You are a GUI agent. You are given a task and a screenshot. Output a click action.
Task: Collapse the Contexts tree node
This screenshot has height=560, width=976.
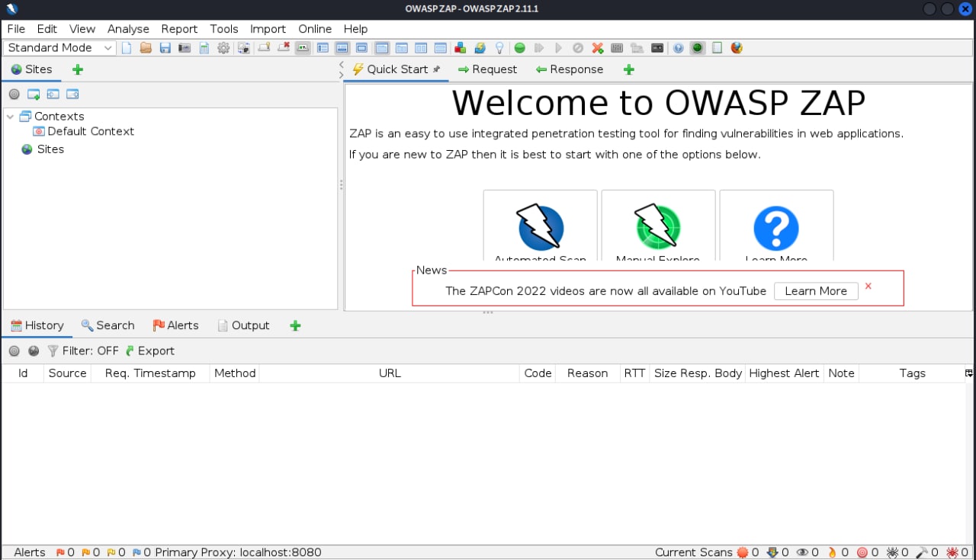11,117
